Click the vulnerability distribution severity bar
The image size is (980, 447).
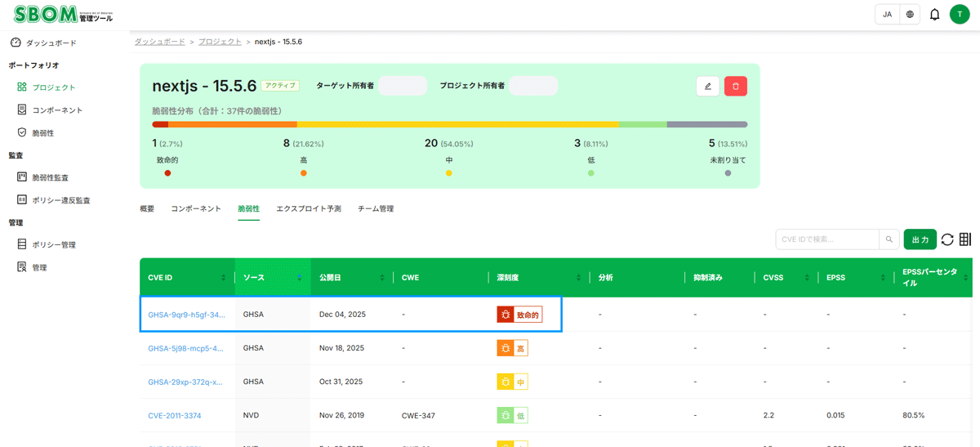(449, 125)
